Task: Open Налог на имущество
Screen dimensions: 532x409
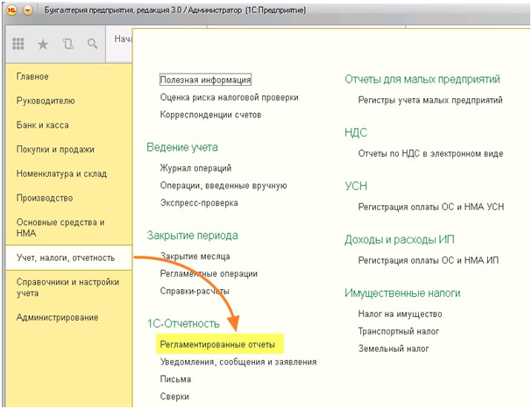Action: tap(400, 314)
